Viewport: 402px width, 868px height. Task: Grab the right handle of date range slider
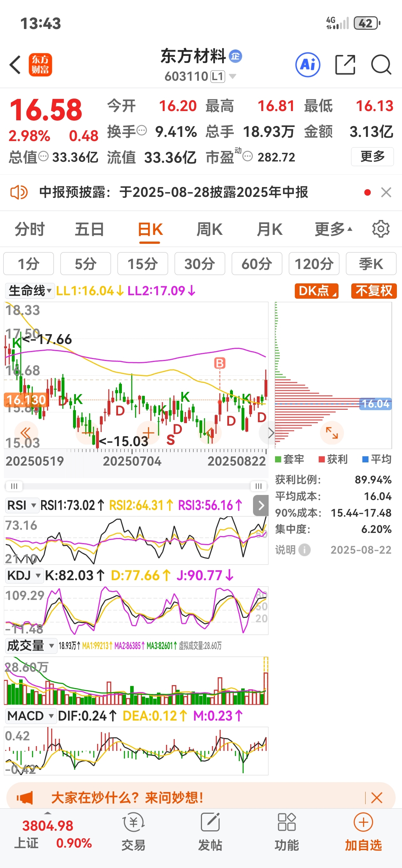(x=258, y=486)
